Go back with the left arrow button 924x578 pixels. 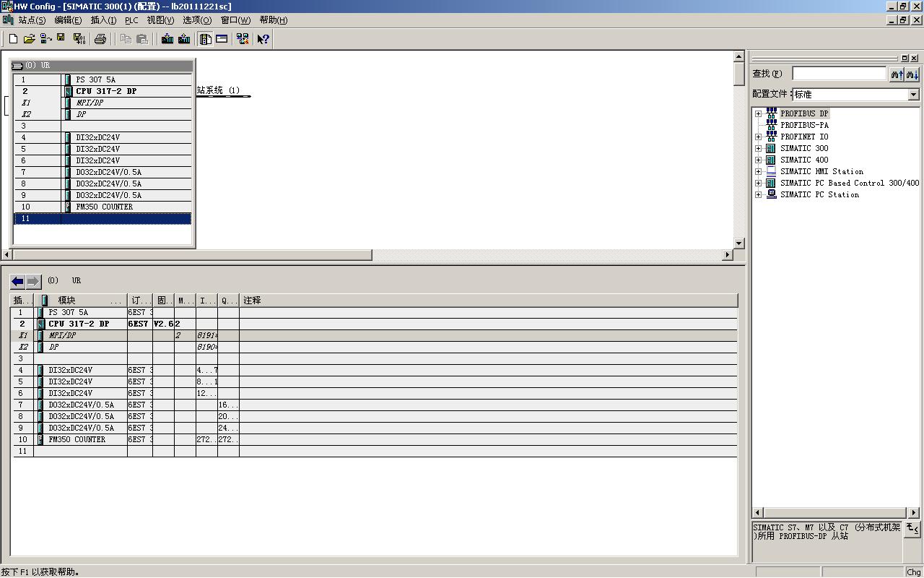[x=17, y=281]
